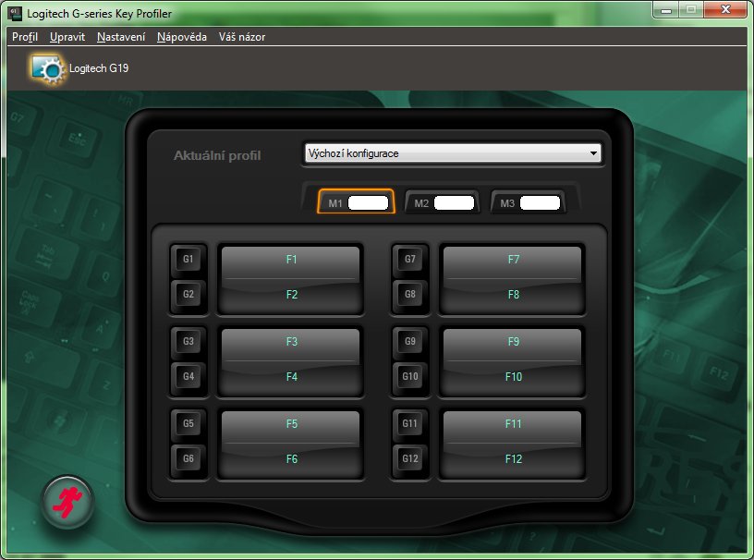Select the G4 key icon
The image size is (754, 560).
[188, 377]
